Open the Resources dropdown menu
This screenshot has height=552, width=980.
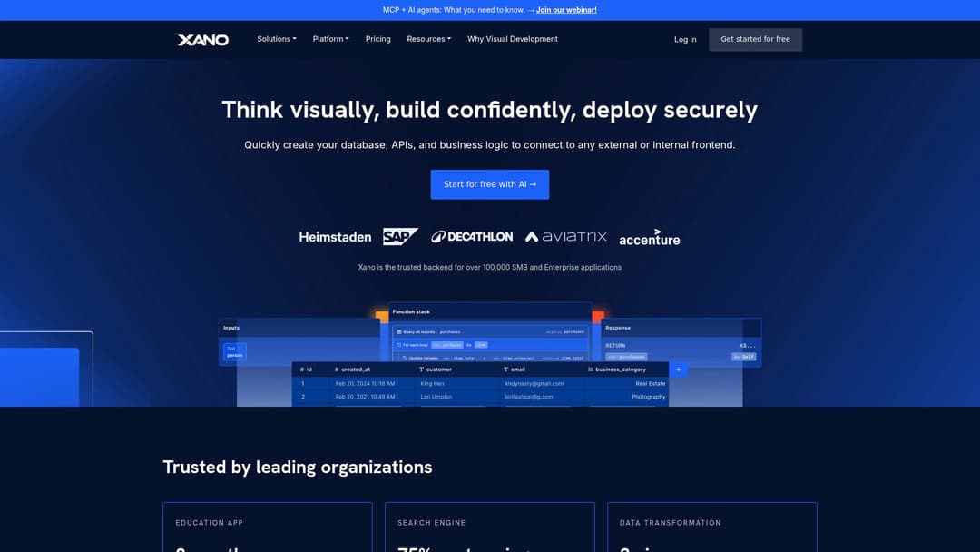point(428,39)
